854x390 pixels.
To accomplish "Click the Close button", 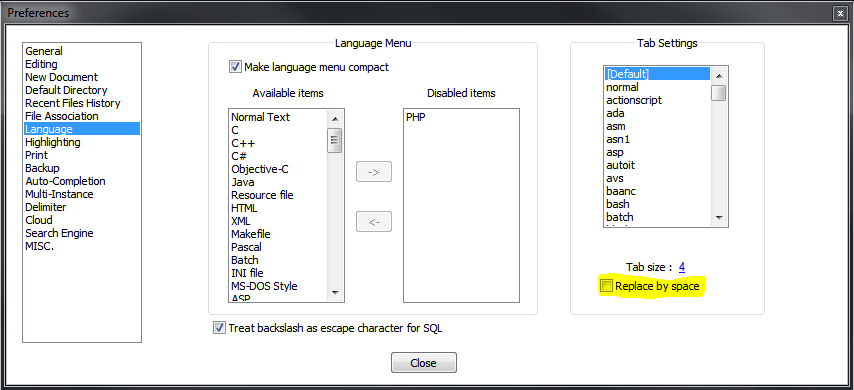I will 424,363.
